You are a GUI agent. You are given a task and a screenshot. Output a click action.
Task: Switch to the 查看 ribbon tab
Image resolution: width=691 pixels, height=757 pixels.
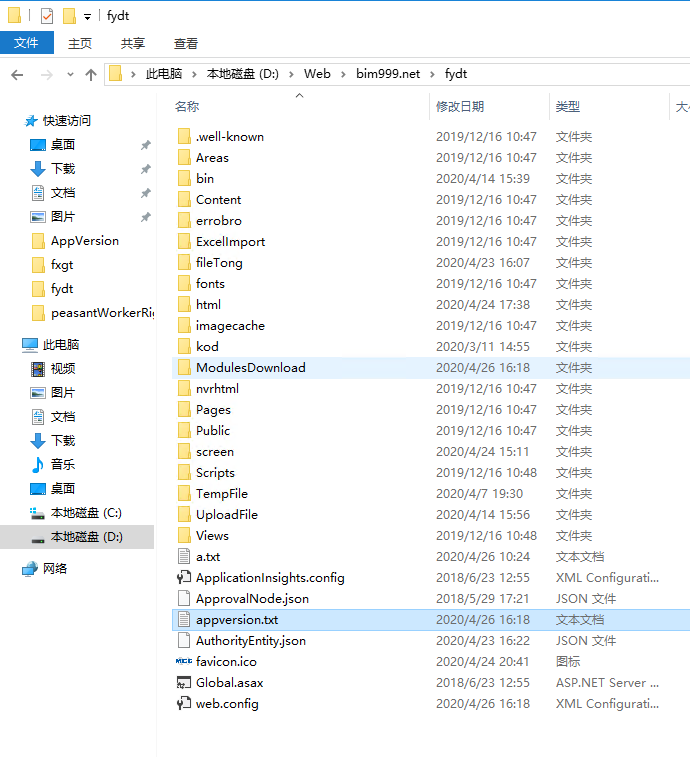tap(186, 43)
